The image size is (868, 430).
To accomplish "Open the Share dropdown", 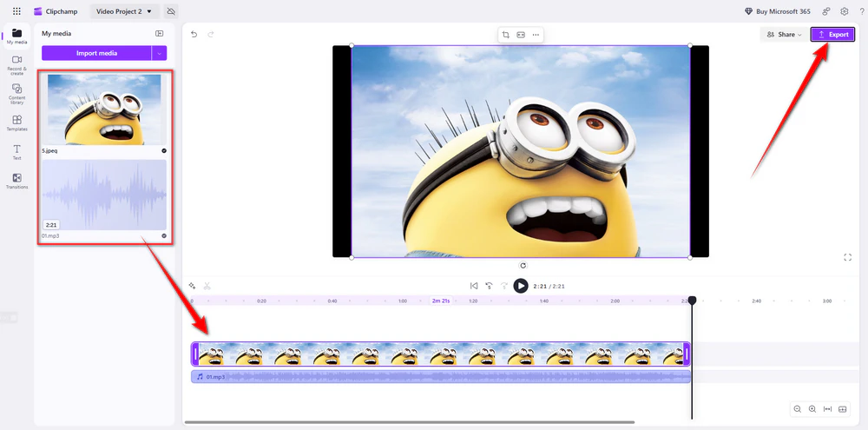I will click(784, 35).
